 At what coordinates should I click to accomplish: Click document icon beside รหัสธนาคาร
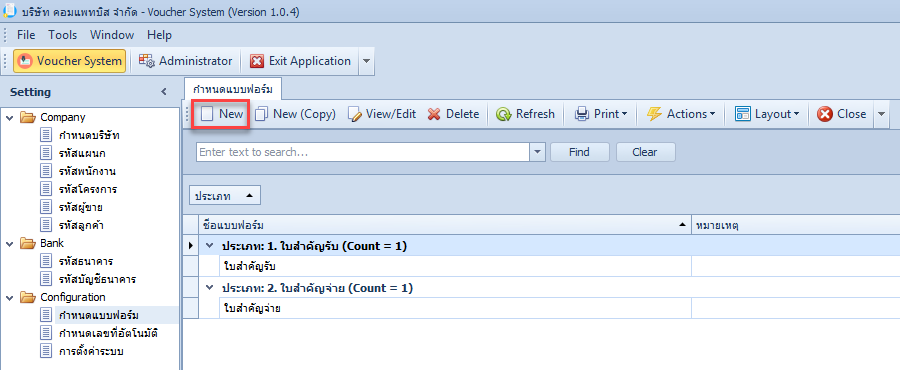46,261
